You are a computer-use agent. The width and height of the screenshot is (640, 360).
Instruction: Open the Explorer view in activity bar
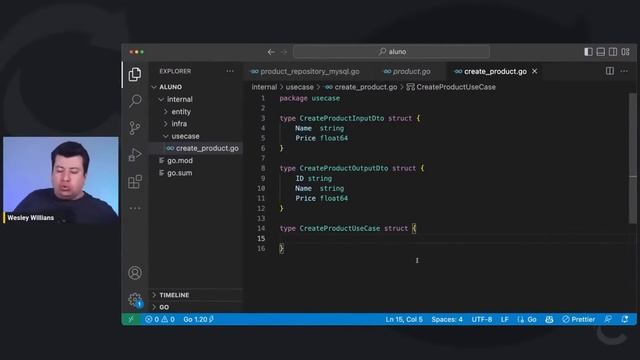pos(135,74)
